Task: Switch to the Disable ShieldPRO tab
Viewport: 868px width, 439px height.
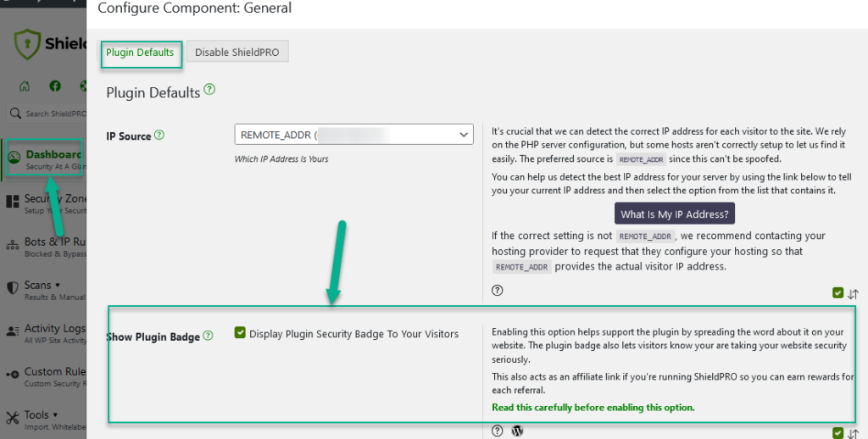Action: click(x=237, y=53)
